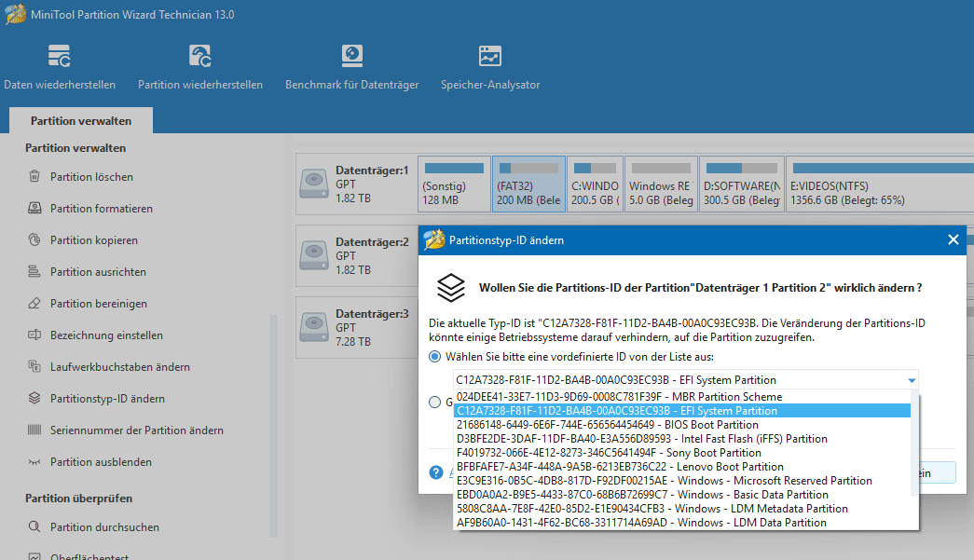Screen dimensions: 974x560
Task: Click the Partition kopieren icon
Action: click(x=34, y=239)
